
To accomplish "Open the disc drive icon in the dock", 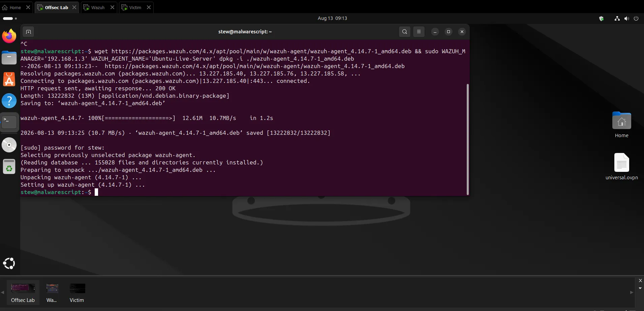I will 9,145.
